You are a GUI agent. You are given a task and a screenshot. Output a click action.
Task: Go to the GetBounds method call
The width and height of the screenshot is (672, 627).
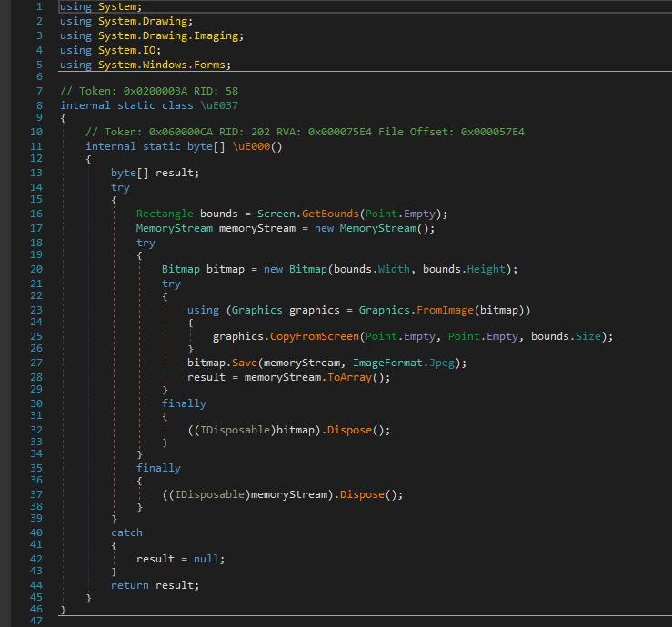tap(330, 214)
